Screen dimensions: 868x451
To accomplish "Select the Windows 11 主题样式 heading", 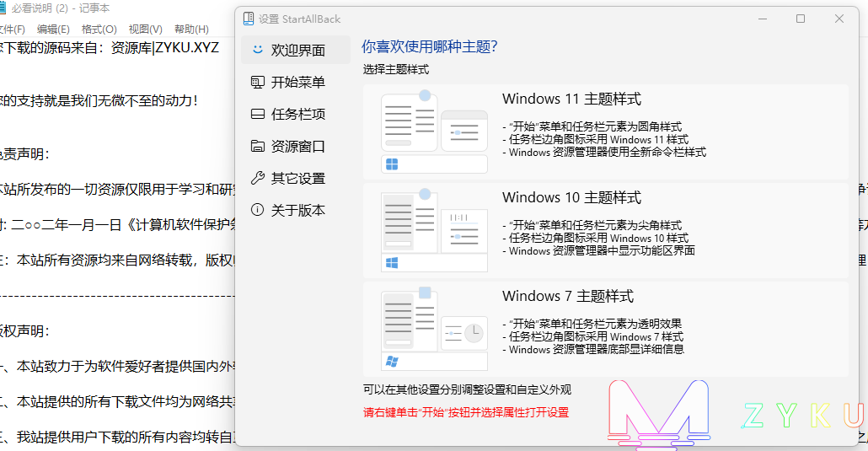I will (571, 99).
